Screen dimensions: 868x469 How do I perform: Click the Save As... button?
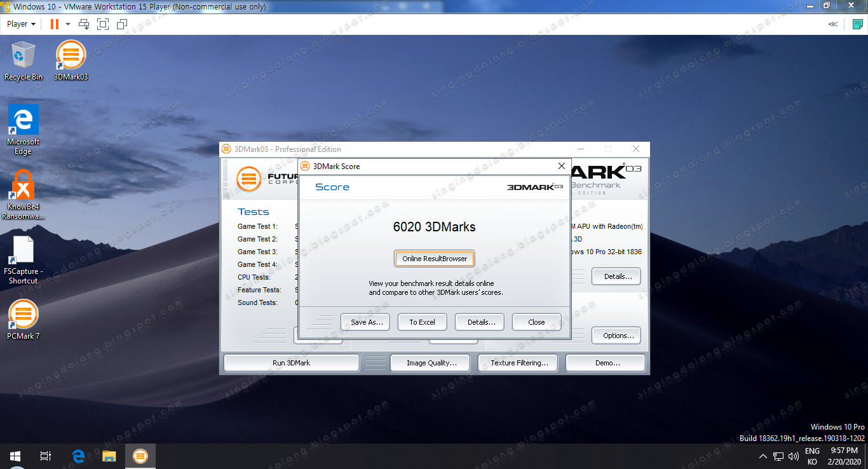[x=365, y=322]
